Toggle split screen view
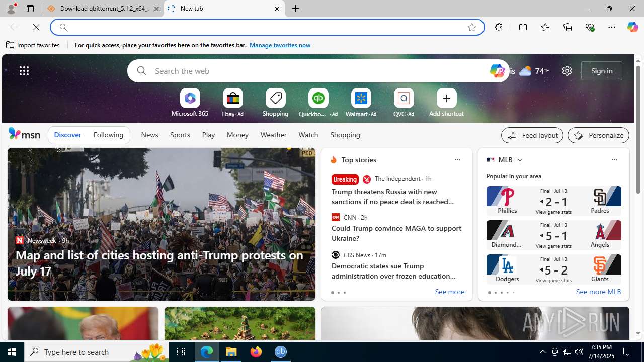 click(523, 27)
